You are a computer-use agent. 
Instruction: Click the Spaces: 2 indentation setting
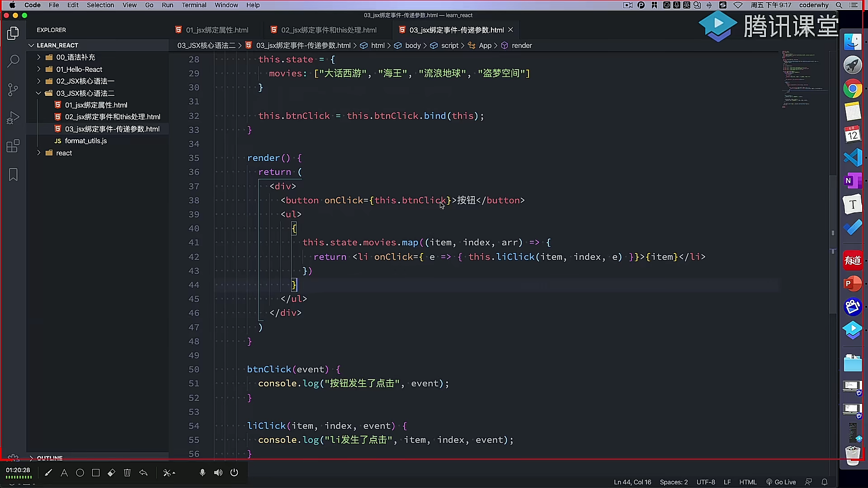point(674,482)
